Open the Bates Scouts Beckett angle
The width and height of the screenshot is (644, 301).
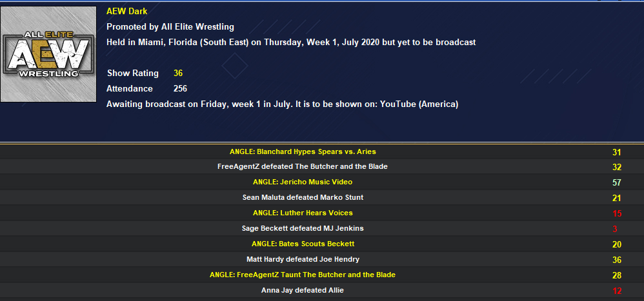pos(303,244)
